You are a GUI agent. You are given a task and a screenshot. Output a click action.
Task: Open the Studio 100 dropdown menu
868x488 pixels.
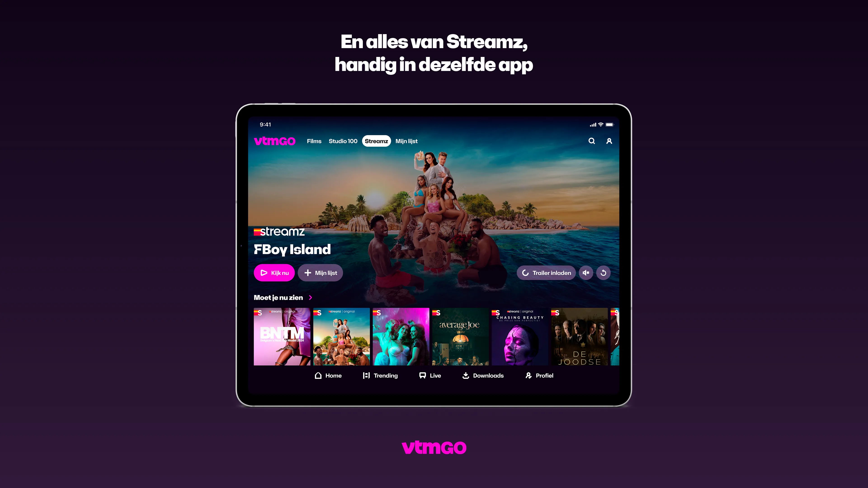point(343,141)
